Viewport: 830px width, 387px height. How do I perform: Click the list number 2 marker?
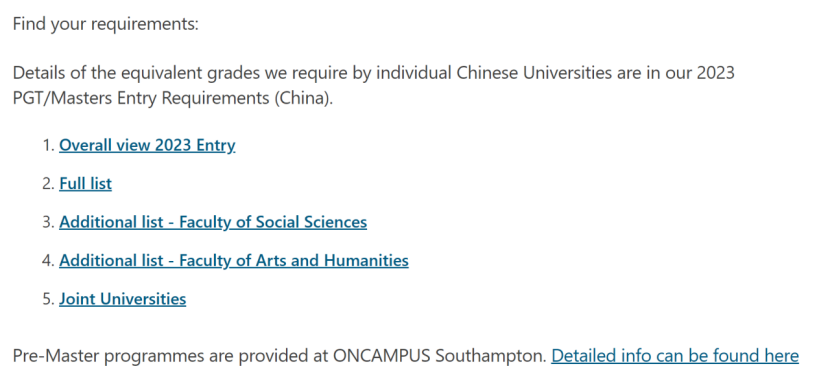pos(49,184)
